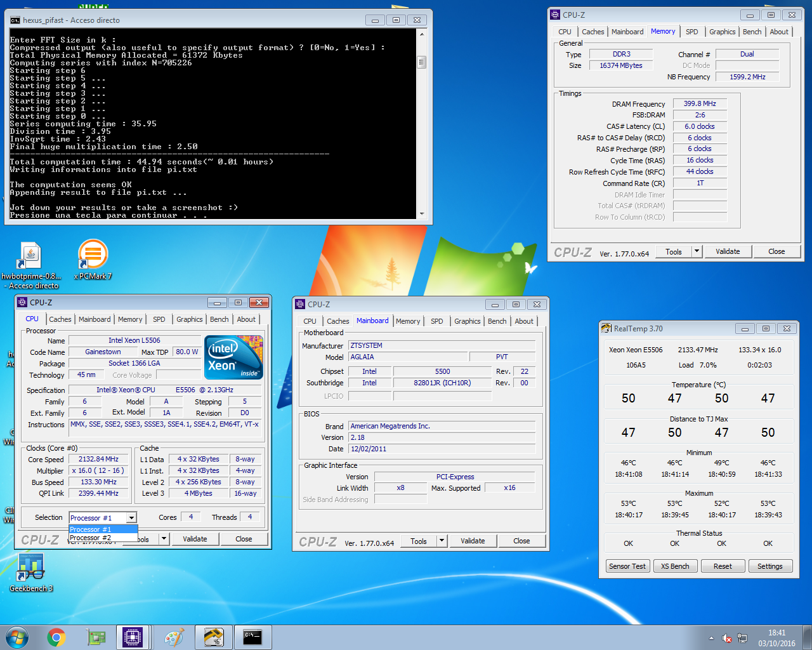Click the Multiplier value x 16.0
Viewport: 812px width, 650px height.
tap(98, 470)
